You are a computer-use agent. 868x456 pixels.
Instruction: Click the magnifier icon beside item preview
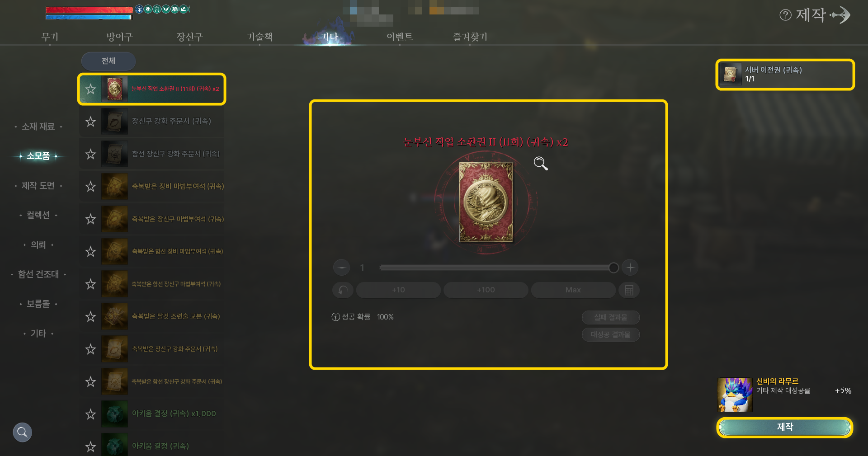541,163
